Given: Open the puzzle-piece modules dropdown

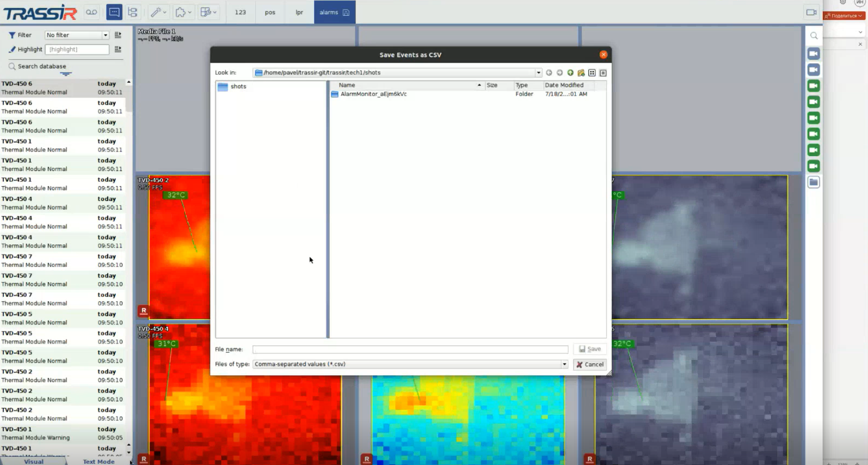Looking at the screenshot, I should pyautogui.click(x=183, y=12).
